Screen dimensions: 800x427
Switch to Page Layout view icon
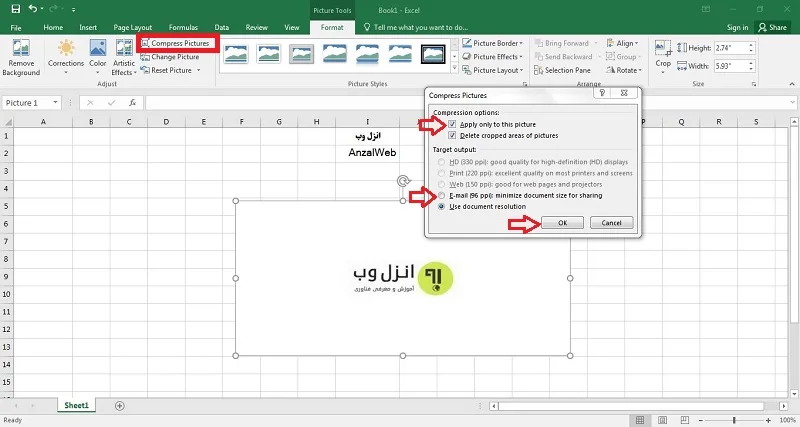662,420
